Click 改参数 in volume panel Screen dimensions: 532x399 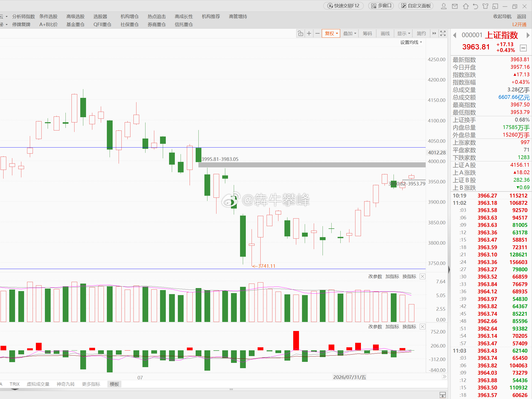click(x=375, y=277)
